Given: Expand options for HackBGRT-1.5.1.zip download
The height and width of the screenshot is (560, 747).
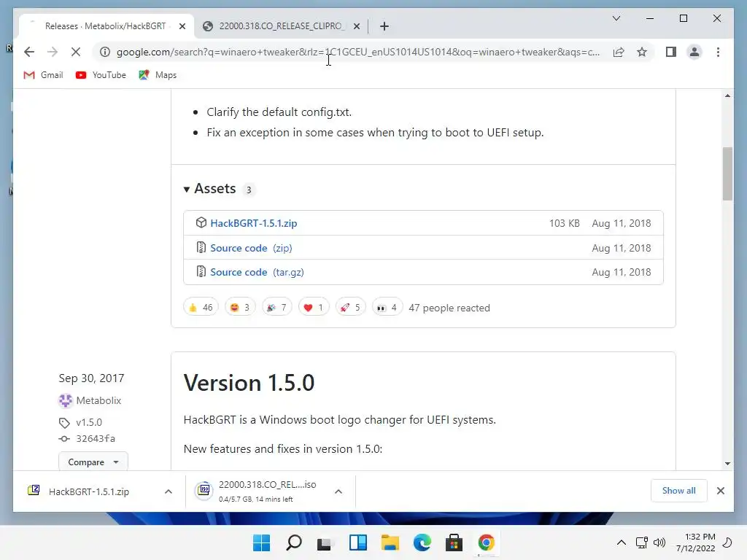Looking at the screenshot, I should pos(169,491).
